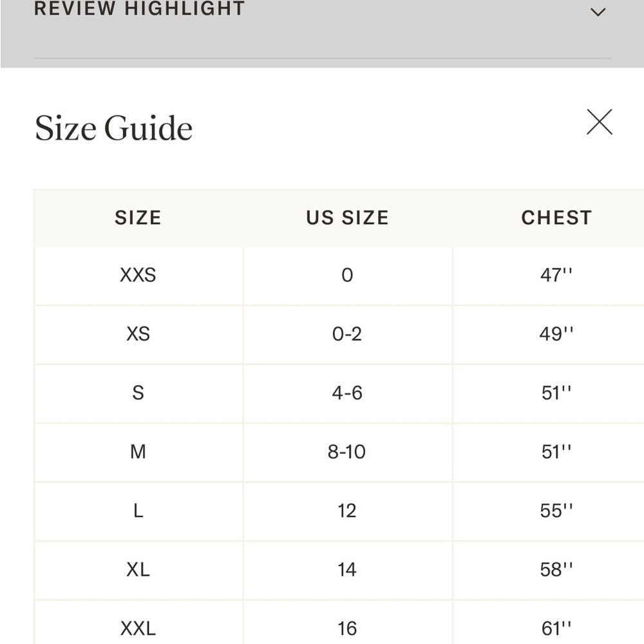Expand the Review Highlight chevron
The height and width of the screenshot is (644, 644).
598,12
